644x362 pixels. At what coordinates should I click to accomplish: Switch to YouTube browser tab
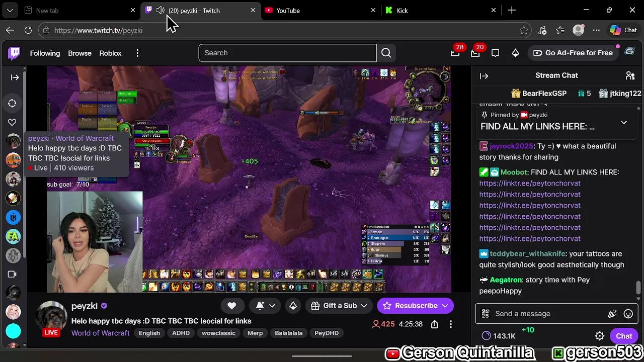320,10
